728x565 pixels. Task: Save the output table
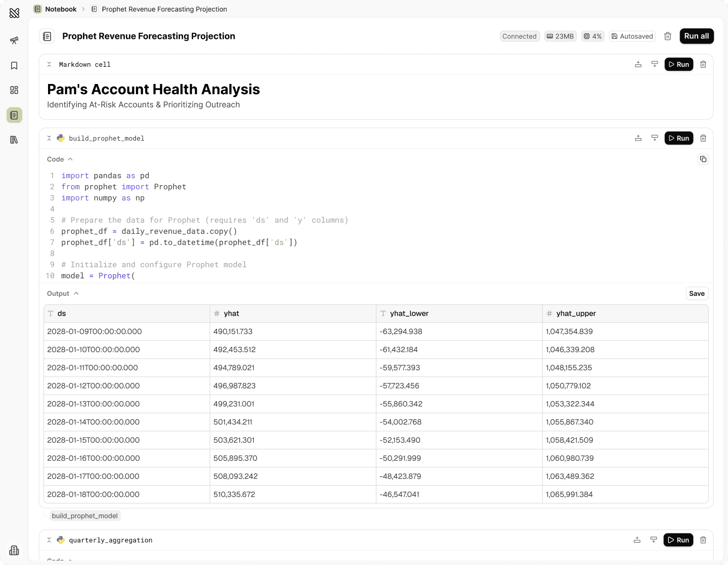697,293
